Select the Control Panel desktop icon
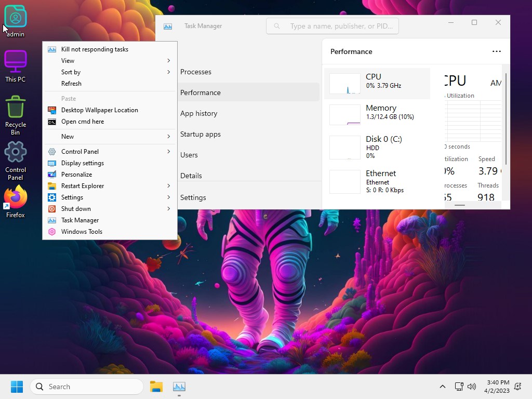This screenshot has height=399, width=532. (15, 161)
